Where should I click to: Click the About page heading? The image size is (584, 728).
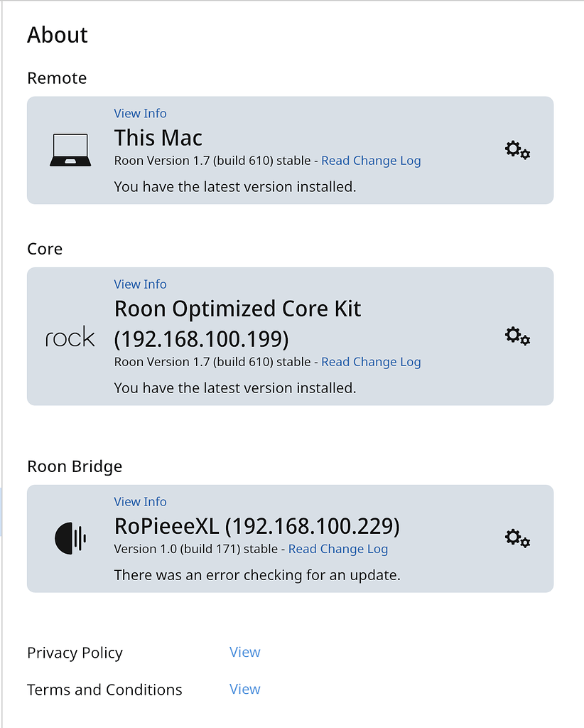coord(58,35)
